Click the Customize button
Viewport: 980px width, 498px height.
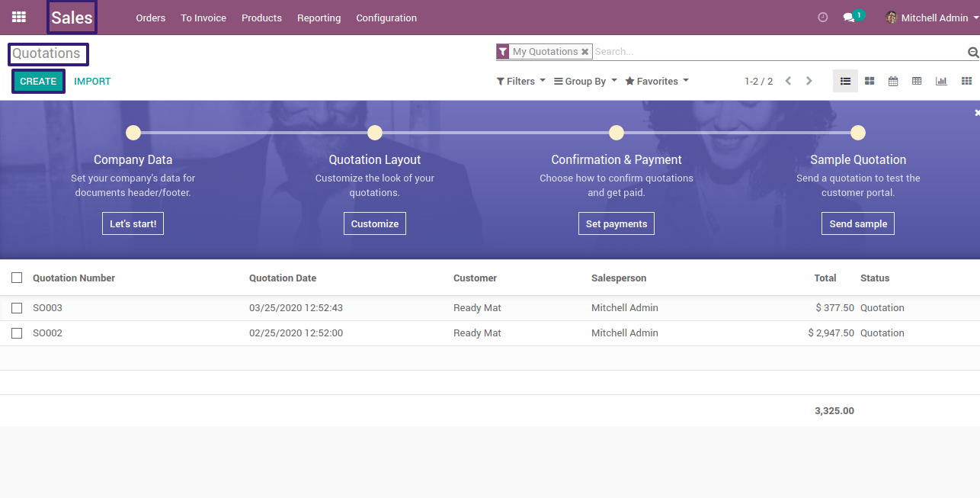[x=375, y=223]
